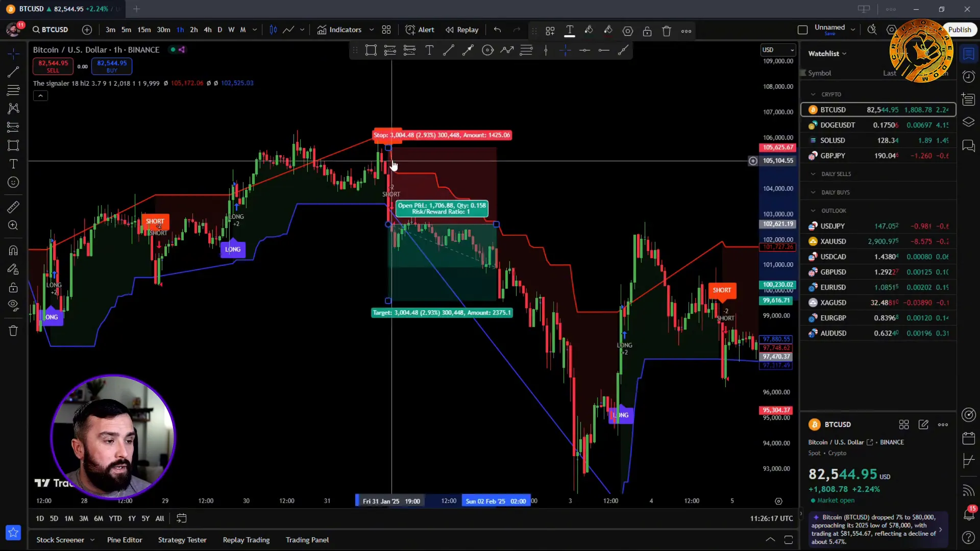Switch to the Daily timeframe

pos(219,30)
